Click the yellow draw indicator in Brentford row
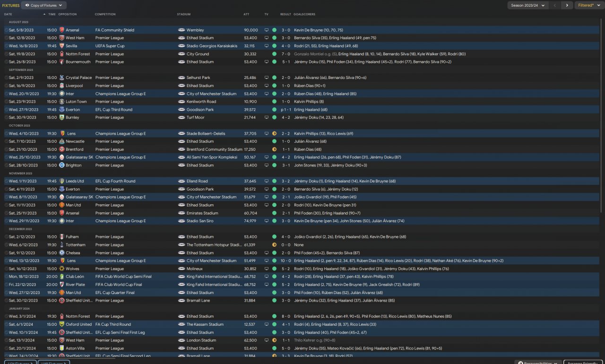Image resolution: width=605 pixels, height=364 pixels. [x=274, y=149]
